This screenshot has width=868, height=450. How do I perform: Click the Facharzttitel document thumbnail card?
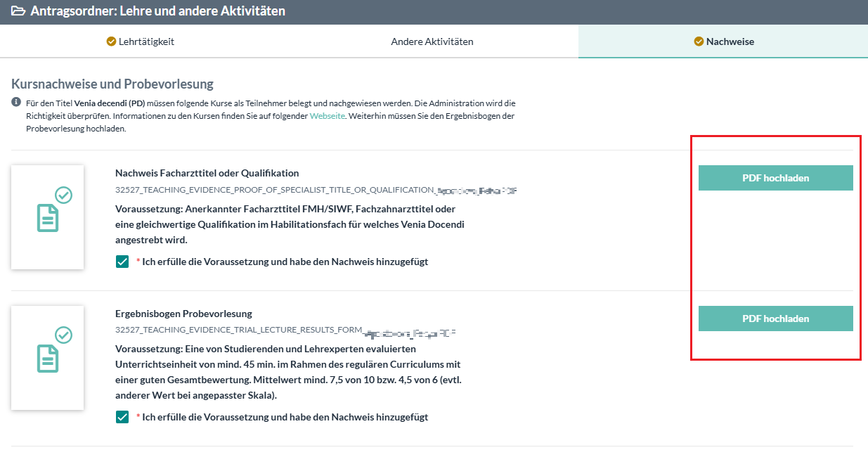[x=47, y=217]
